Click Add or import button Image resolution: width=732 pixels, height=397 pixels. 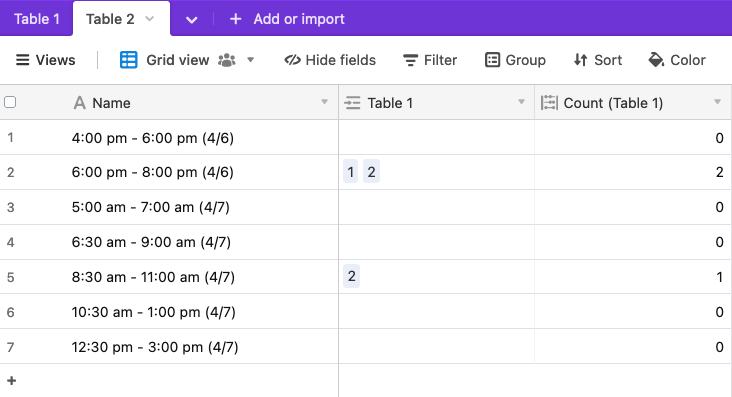click(288, 19)
